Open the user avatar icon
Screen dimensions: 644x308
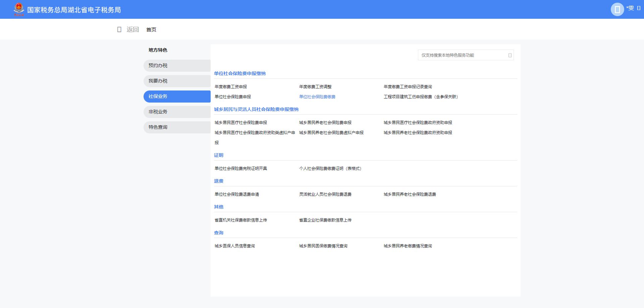[617, 9]
